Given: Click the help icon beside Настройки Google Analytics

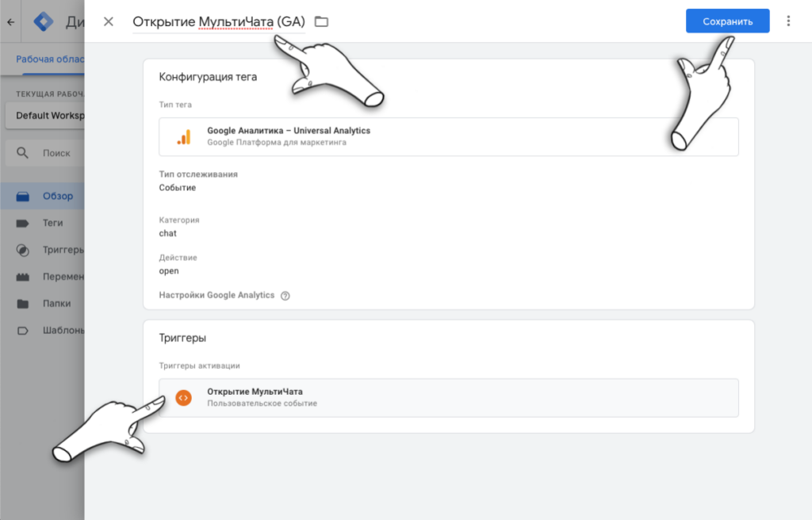Looking at the screenshot, I should pos(285,296).
